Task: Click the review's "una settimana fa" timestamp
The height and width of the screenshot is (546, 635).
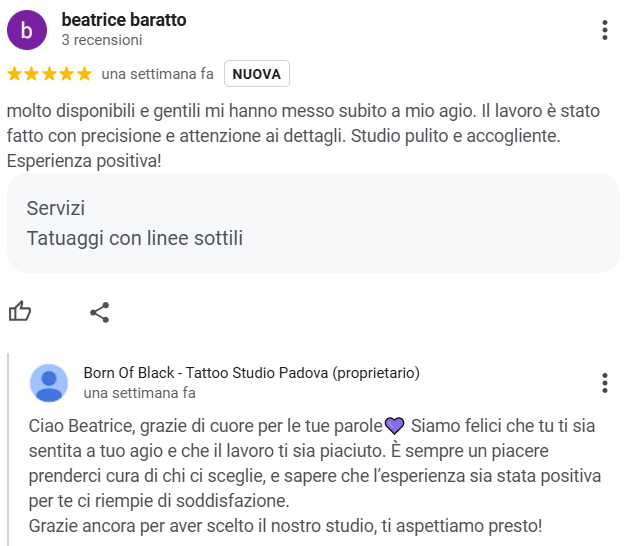Action: click(x=158, y=74)
